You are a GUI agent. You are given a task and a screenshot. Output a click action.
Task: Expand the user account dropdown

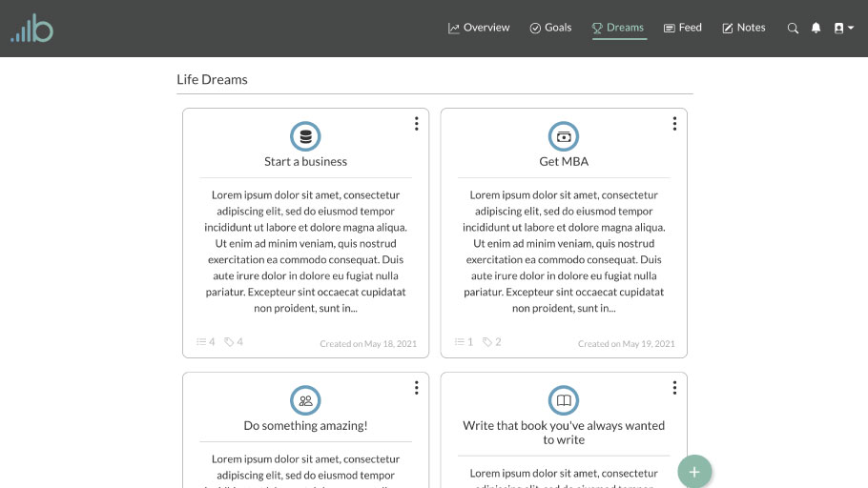(843, 29)
